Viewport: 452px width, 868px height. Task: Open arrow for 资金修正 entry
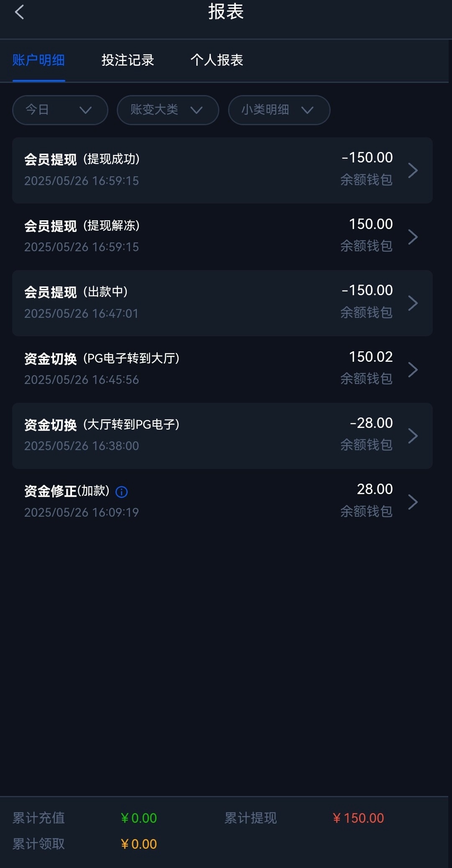(413, 502)
